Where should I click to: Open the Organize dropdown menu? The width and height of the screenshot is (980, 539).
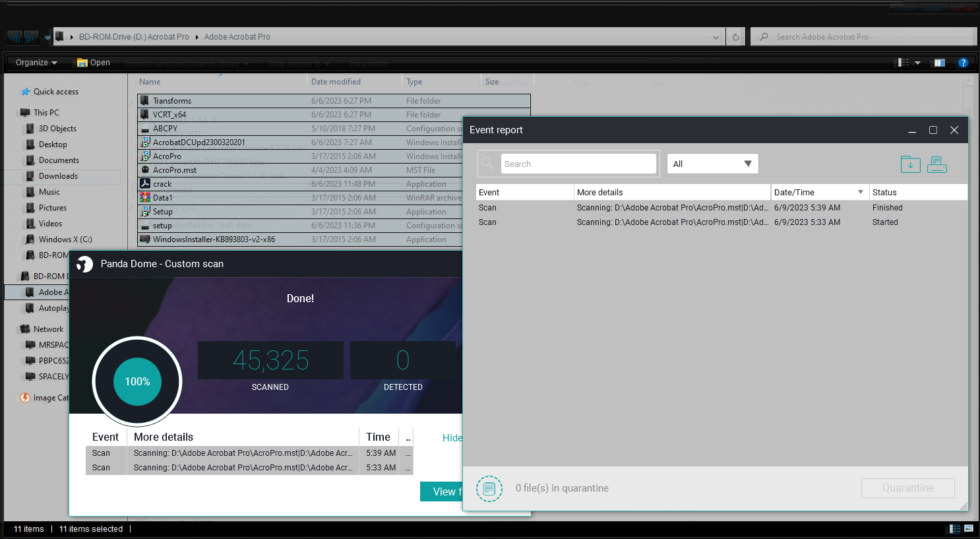pyautogui.click(x=36, y=63)
